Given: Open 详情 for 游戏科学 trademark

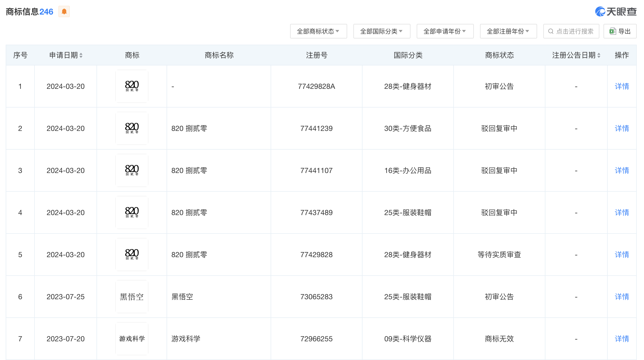Looking at the screenshot, I should tap(622, 339).
